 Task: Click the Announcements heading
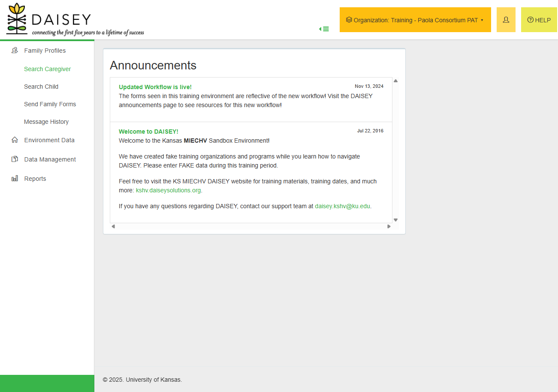(153, 65)
